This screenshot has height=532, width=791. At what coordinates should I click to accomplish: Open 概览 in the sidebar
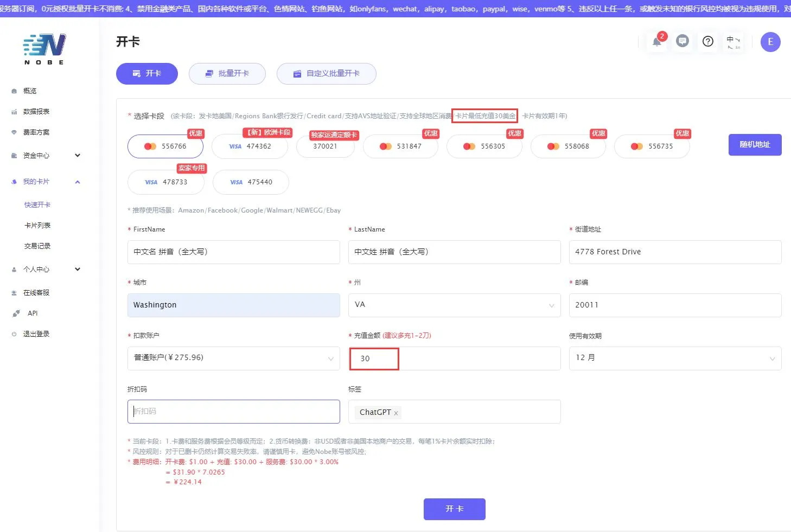(x=30, y=91)
